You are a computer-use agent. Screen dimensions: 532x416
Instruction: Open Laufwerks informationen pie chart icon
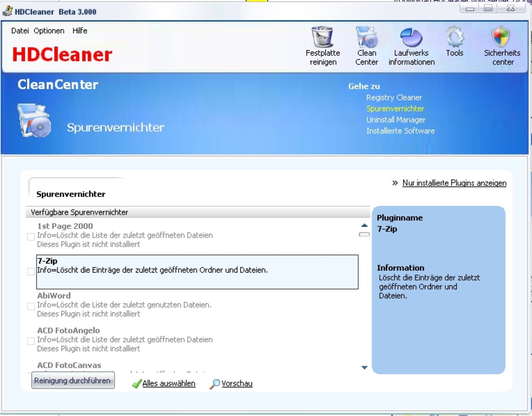tap(411, 37)
